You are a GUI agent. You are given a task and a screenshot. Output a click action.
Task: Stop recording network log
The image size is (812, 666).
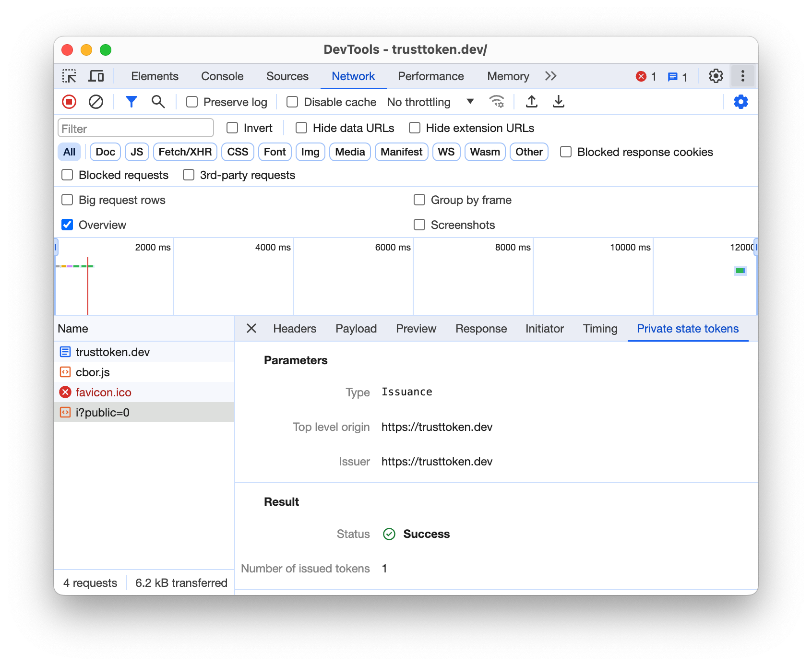coord(69,102)
